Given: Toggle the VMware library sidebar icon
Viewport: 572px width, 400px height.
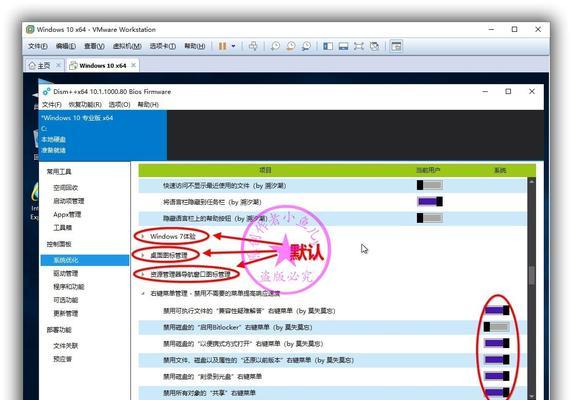Looking at the screenshot, I should click(x=328, y=46).
